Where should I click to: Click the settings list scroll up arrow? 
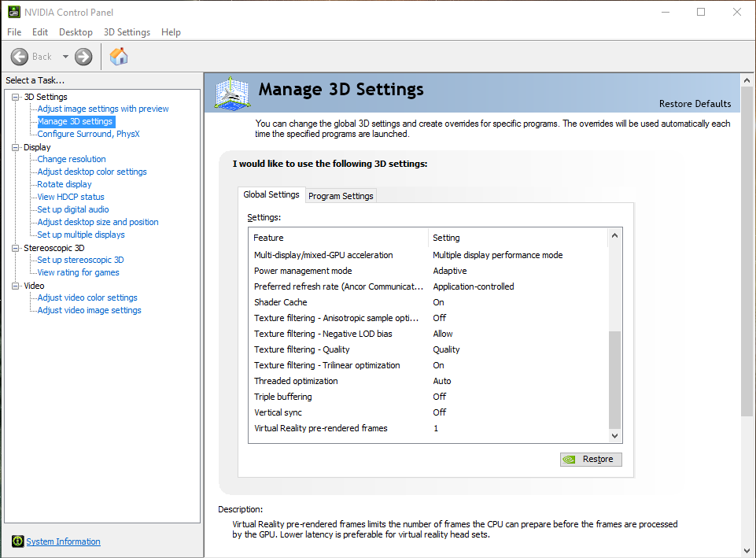tap(615, 236)
